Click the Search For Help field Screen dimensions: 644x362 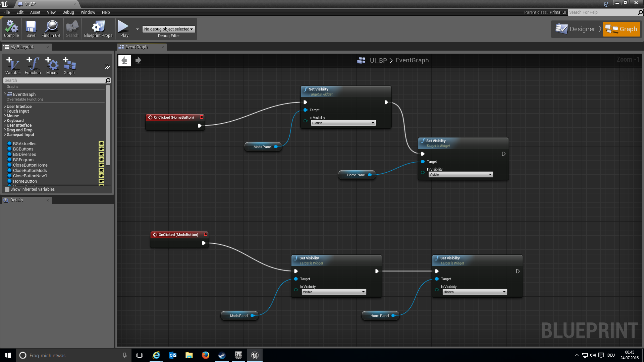coord(603,12)
